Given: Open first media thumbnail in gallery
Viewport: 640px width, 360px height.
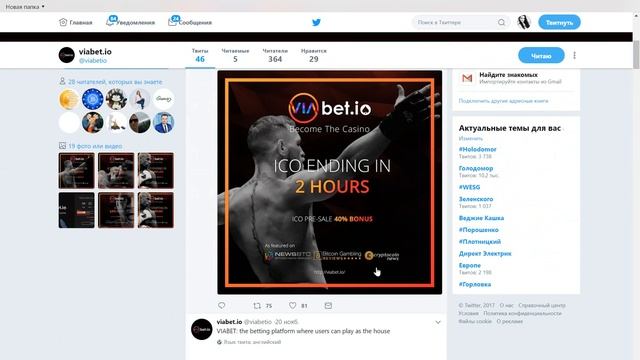Looking at the screenshot, I should tap(76, 171).
